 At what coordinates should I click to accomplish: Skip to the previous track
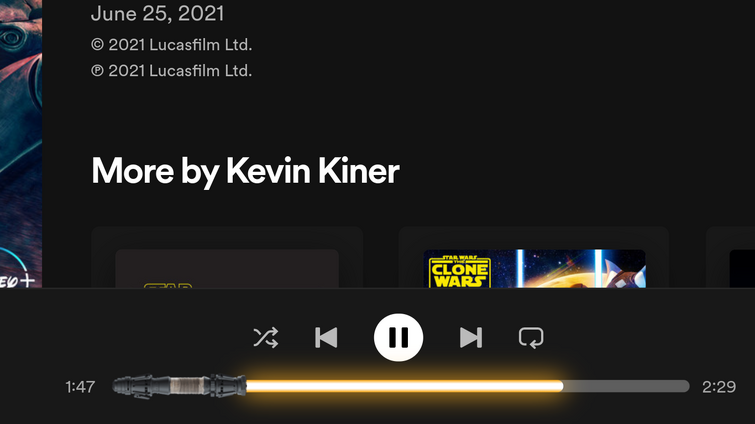[326, 337]
